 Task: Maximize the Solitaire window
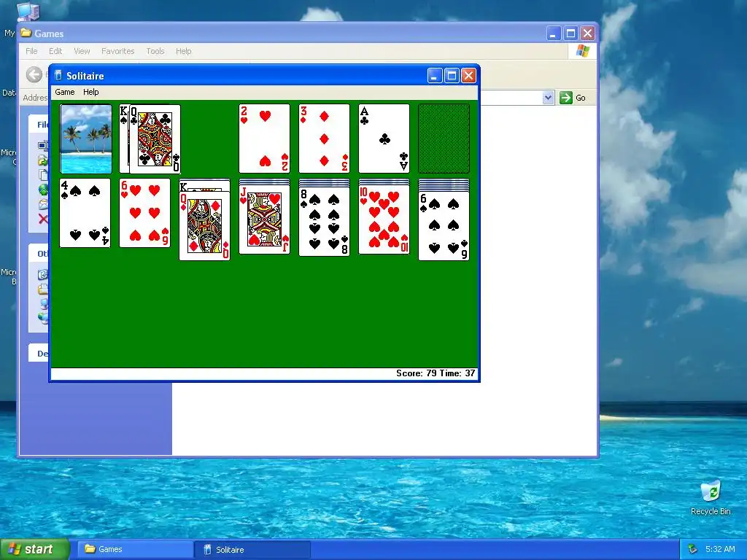pyautogui.click(x=452, y=75)
